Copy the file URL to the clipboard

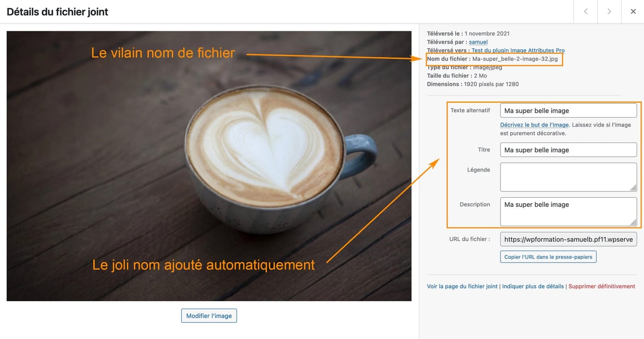[548, 257]
